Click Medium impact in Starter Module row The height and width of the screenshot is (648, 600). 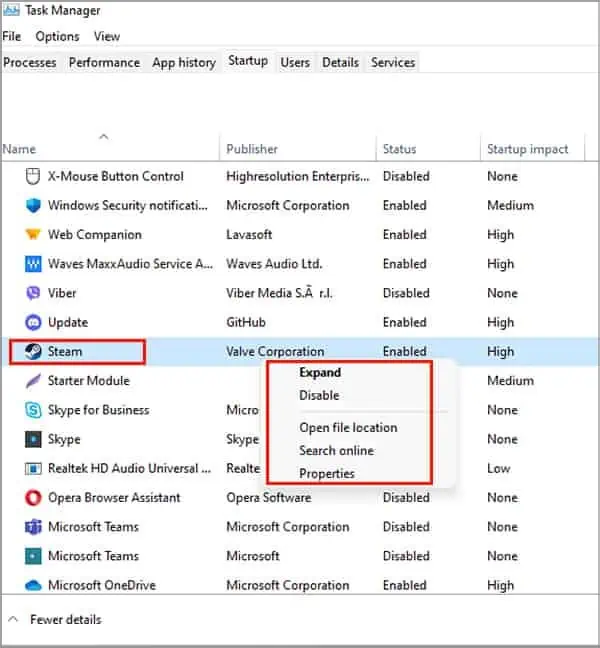point(510,381)
